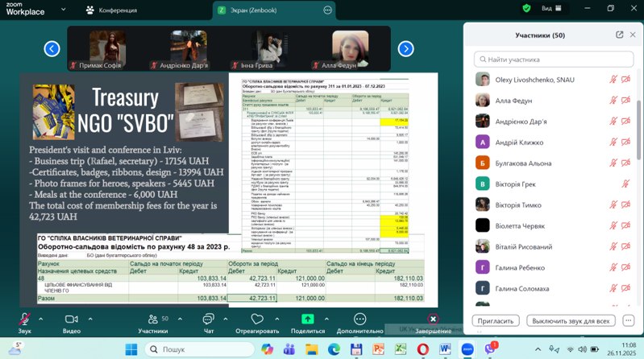This screenshot has height=359, width=644.
Task: Switch to the Конференция tab
Action: 117,10
